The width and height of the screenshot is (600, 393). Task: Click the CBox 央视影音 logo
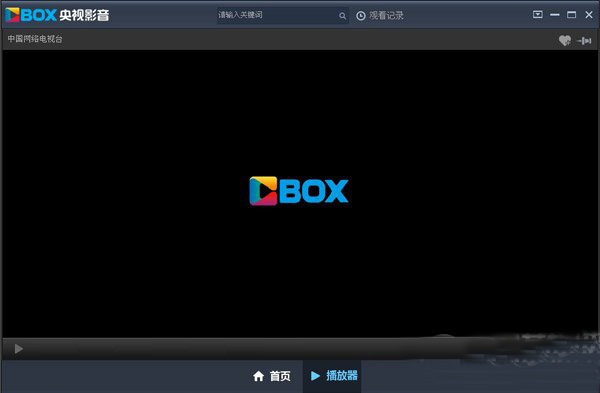pos(57,15)
